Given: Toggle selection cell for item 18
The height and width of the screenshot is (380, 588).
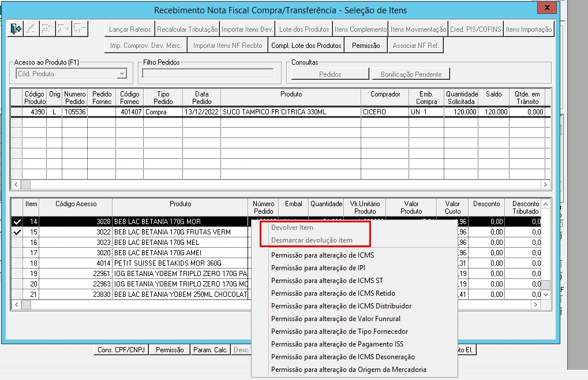Looking at the screenshot, I should [17, 263].
